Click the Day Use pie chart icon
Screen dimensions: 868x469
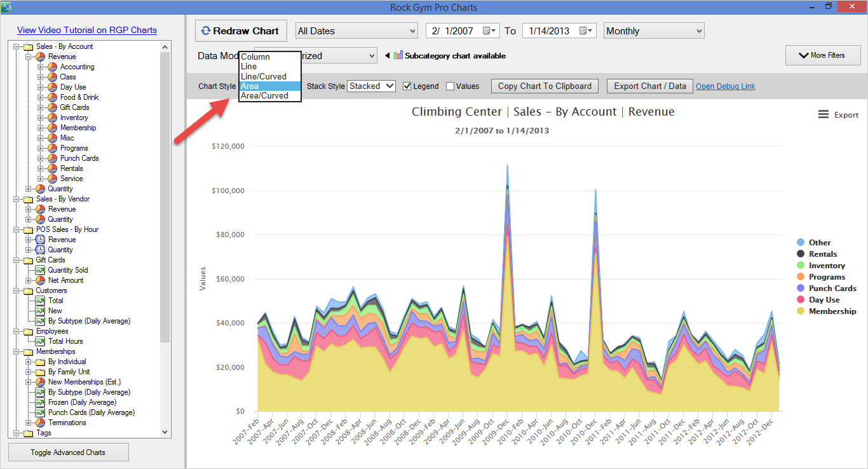pos(53,87)
